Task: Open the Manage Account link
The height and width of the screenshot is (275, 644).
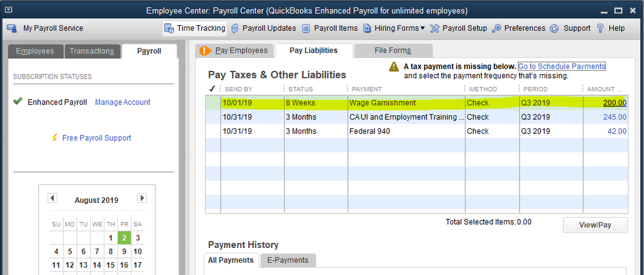Action: (122, 102)
